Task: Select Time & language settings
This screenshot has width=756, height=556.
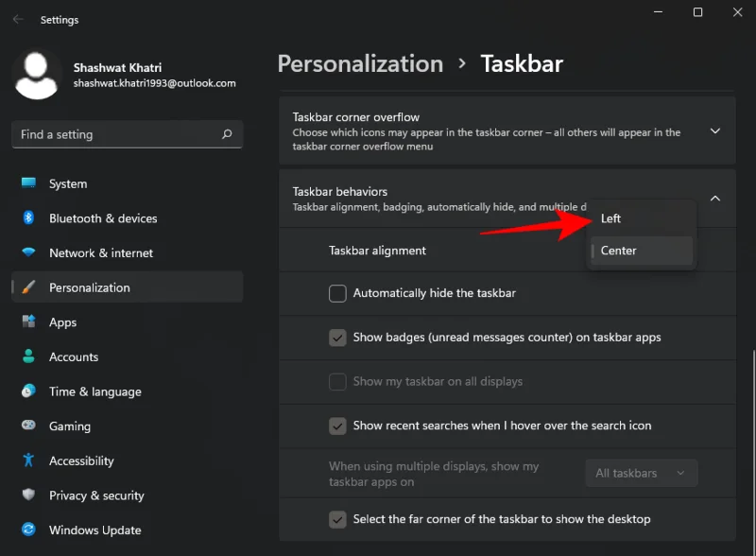Action: click(x=96, y=391)
